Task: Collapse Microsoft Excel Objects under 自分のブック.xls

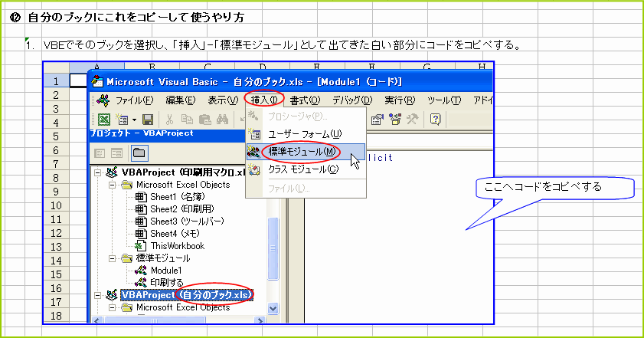Action: pos(112,307)
